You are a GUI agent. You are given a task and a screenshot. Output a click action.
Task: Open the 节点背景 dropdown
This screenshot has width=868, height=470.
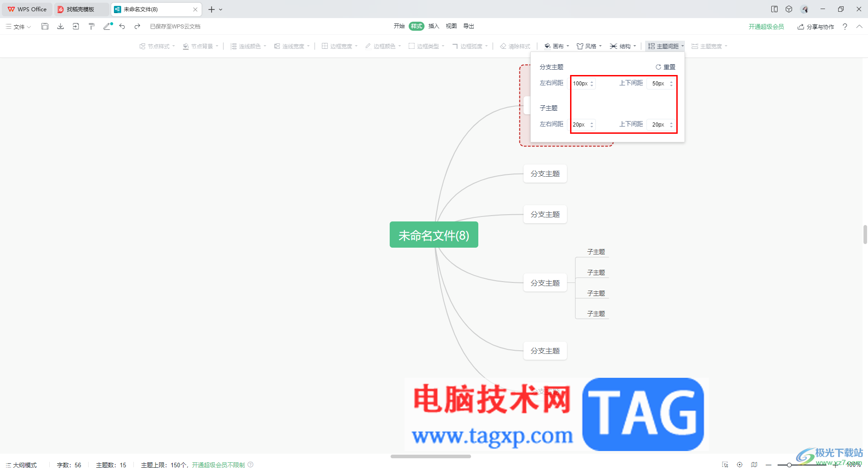200,46
